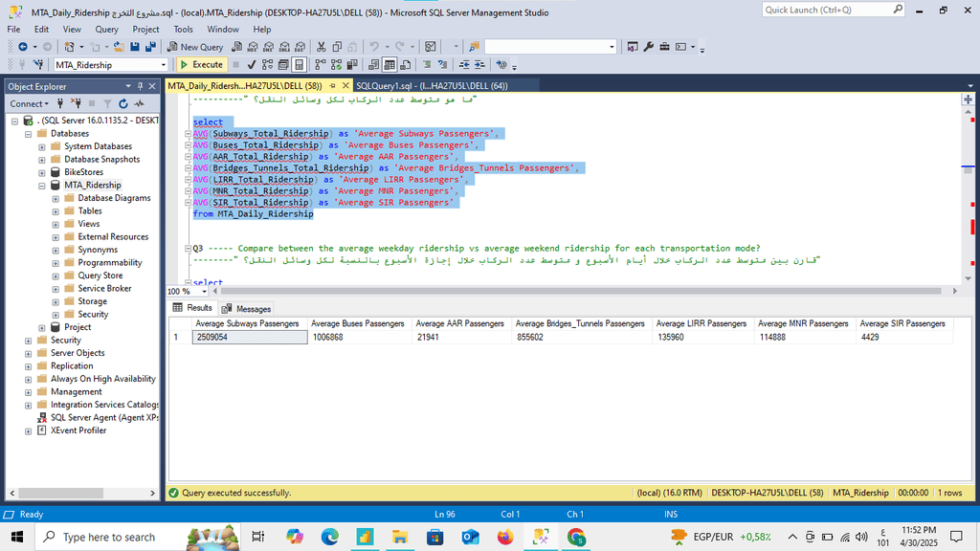Open Firefox from the taskbar
980x551 pixels.
[505, 537]
